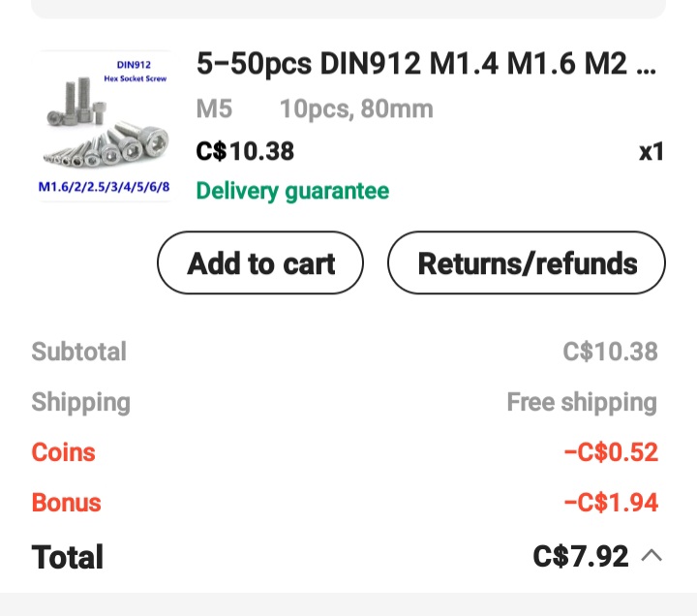Click the bold Total label
Screen dimensions: 697x616
[x=67, y=557]
